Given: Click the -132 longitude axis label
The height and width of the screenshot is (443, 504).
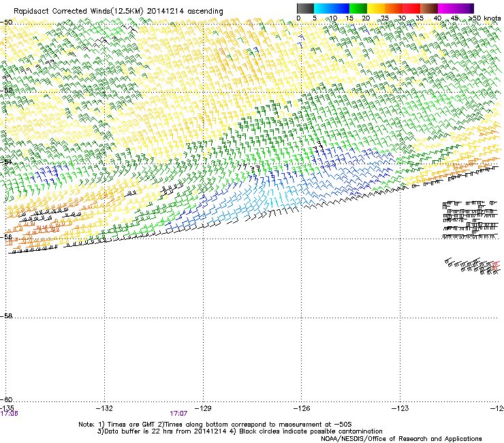Looking at the screenshot, I should tap(104, 408).
